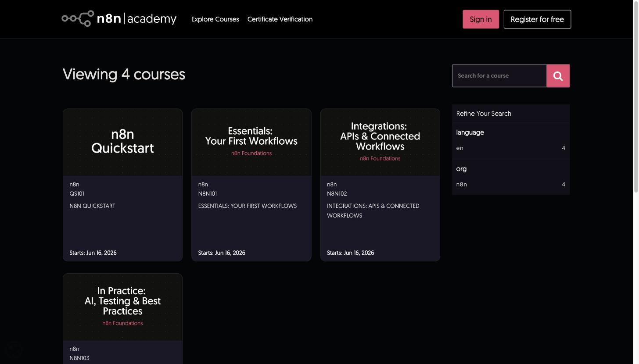
Task: Click course code QS101
Action: pos(77,193)
